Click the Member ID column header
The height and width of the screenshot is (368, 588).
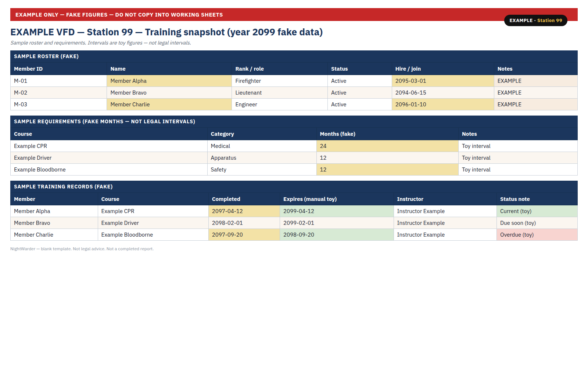[58, 69]
